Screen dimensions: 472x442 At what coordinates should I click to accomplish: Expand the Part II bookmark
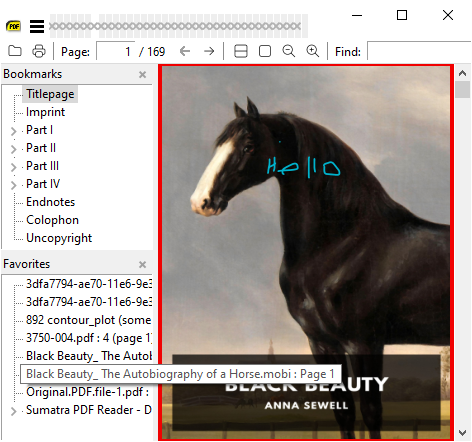pos(13,149)
